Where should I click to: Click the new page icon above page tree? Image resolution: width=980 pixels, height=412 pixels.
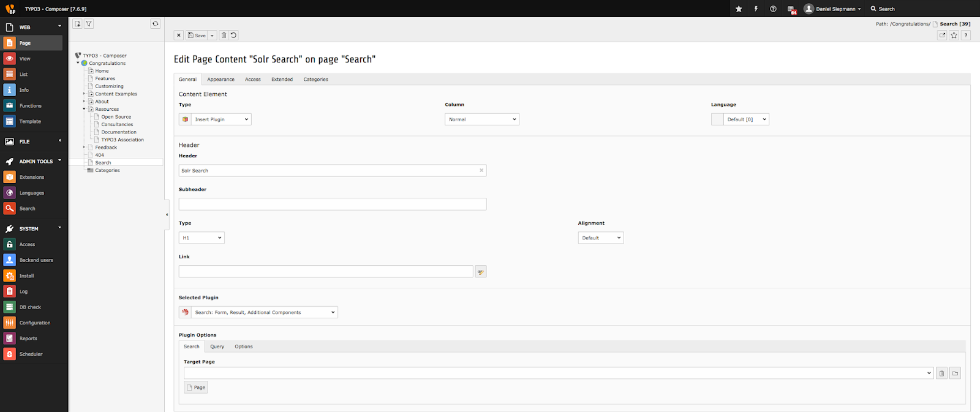click(77, 24)
